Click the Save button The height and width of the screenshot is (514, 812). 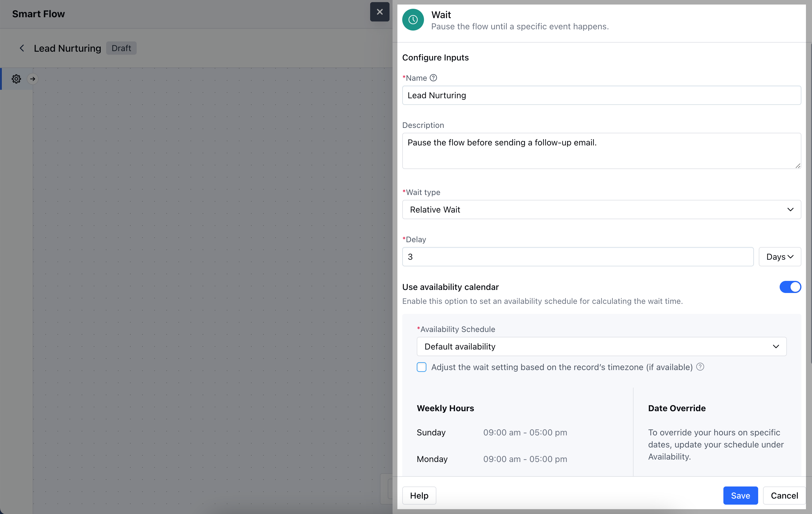tap(740, 496)
